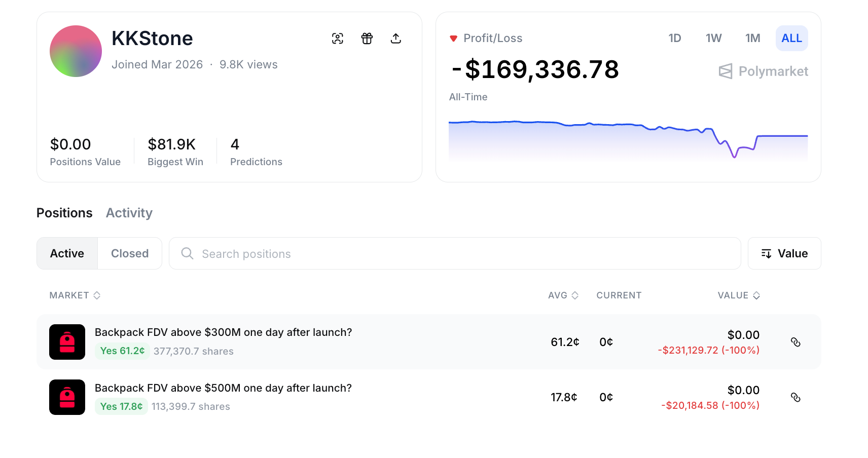This screenshot has height=458, width=868.
Task: Select the 1D profit/loss timeframe
Action: 674,39
